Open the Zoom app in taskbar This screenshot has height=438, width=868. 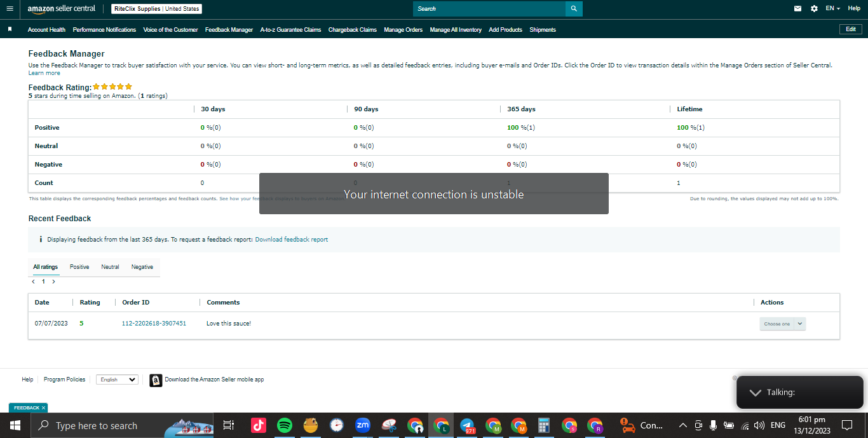[363, 425]
